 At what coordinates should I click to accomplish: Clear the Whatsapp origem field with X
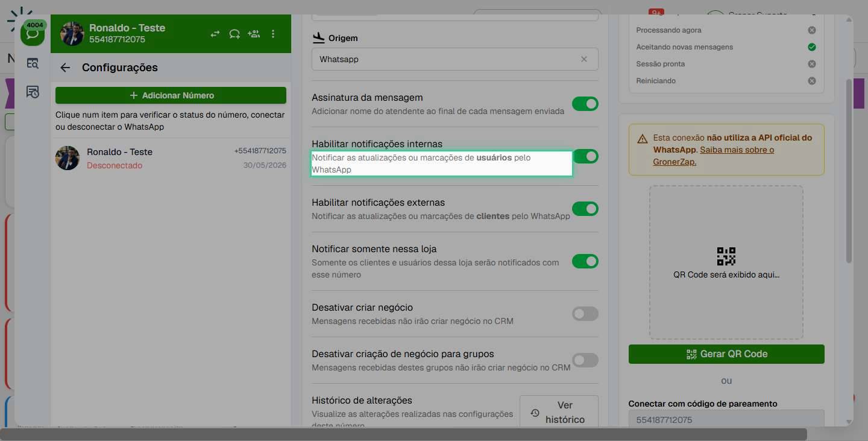[x=583, y=59]
